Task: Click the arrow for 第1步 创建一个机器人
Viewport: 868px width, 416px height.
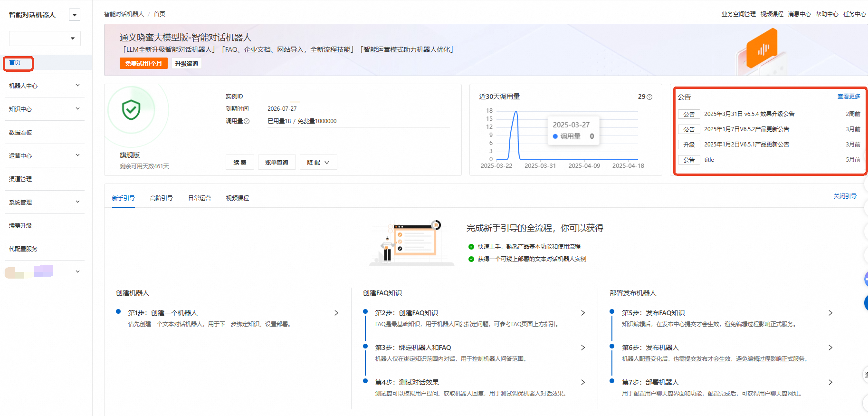Action: point(336,313)
